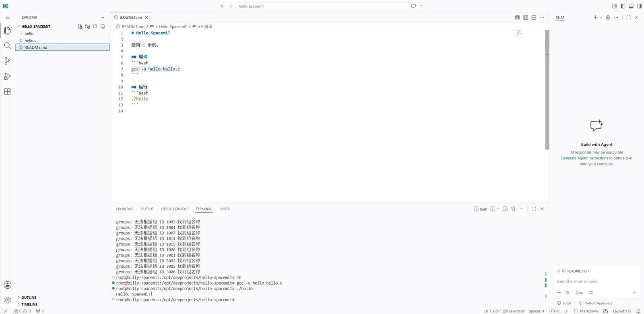Viewport: 644px width, 314px height.
Task: Click Spaces: 4 indentation setting
Action: pos(537,311)
